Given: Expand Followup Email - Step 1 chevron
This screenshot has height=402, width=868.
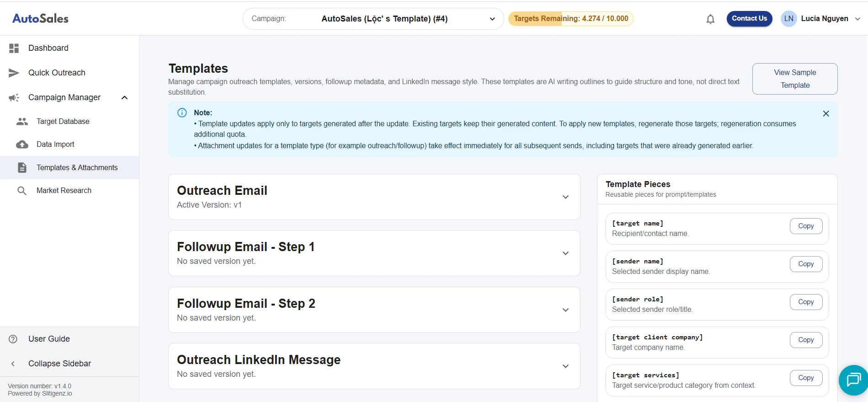Looking at the screenshot, I should (565, 253).
